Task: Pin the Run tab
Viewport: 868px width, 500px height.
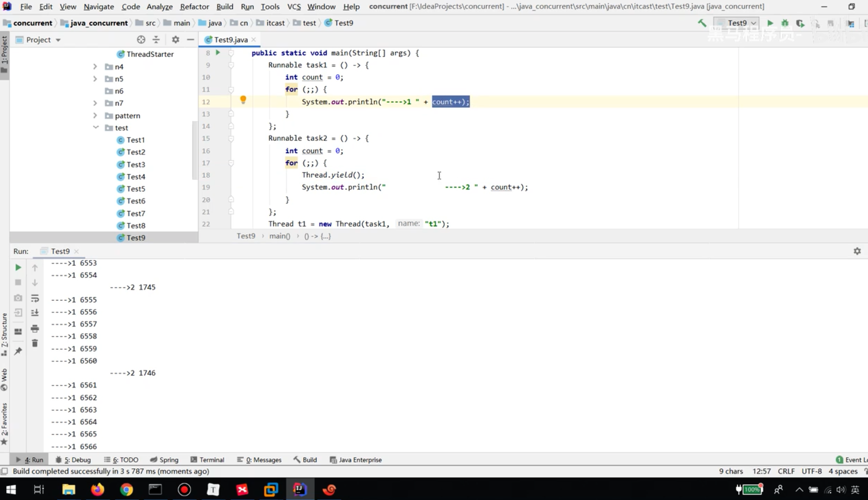Action: 18,351
